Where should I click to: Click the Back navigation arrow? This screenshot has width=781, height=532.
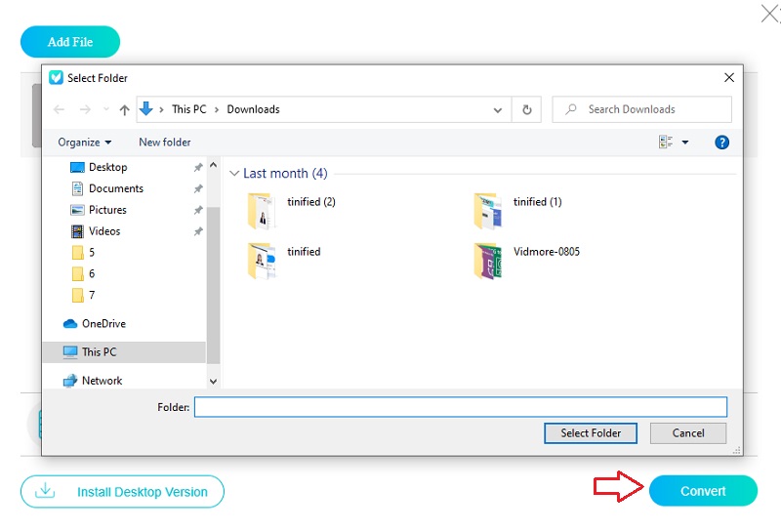pyautogui.click(x=60, y=109)
